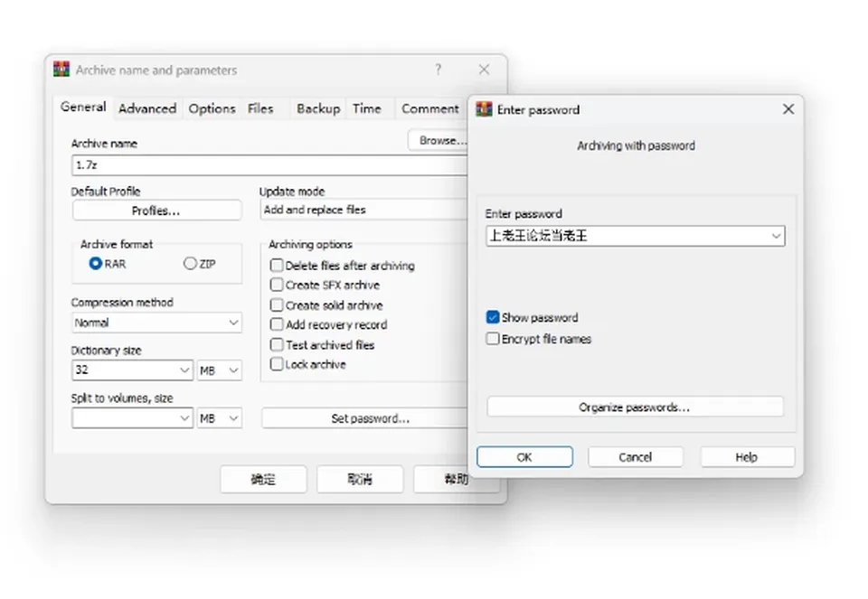Click the question mark help icon in Archive window

tap(438, 70)
